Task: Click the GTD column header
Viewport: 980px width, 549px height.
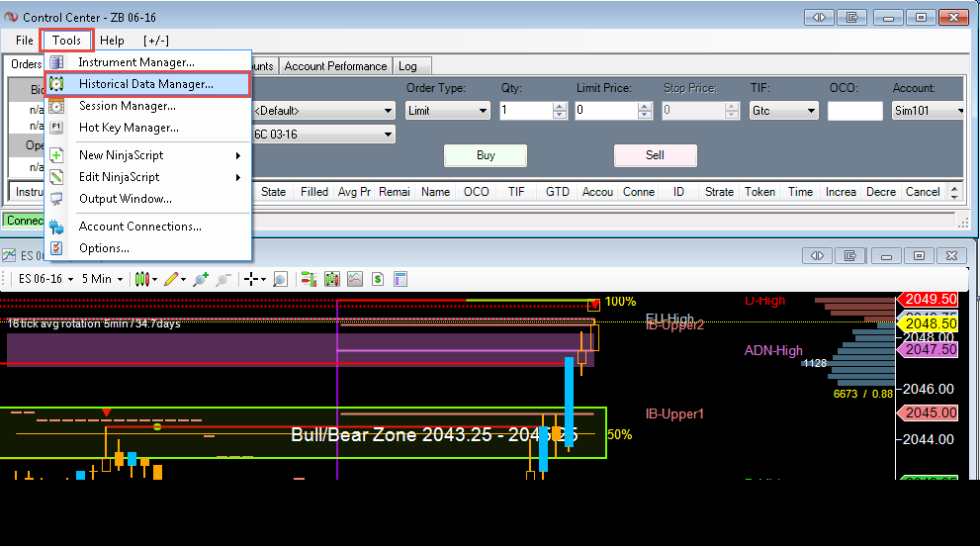Action: click(x=558, y=192)
